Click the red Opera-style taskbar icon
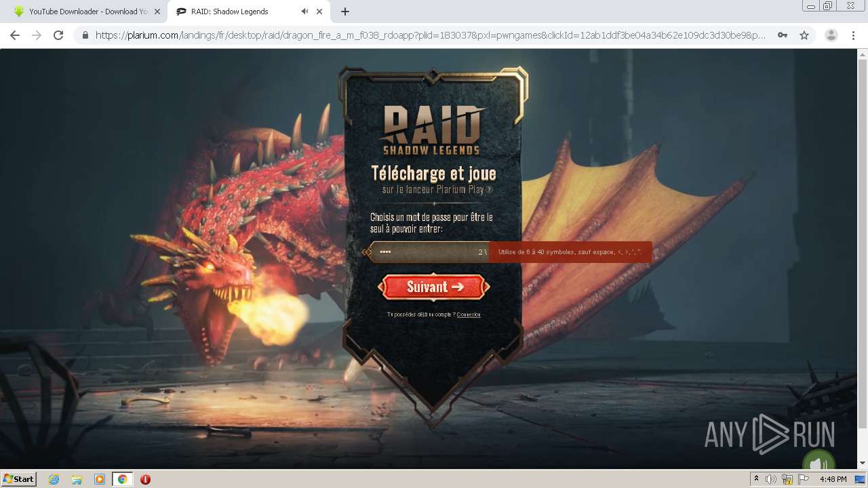Screen dimensions: 868x488 coord(146,479)
